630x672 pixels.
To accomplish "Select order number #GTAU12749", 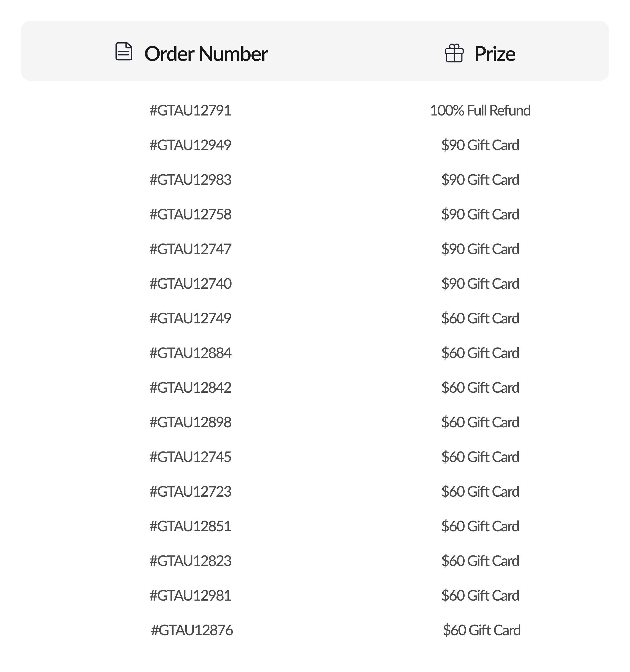I will pyautogui.click(x=190, y=318).
